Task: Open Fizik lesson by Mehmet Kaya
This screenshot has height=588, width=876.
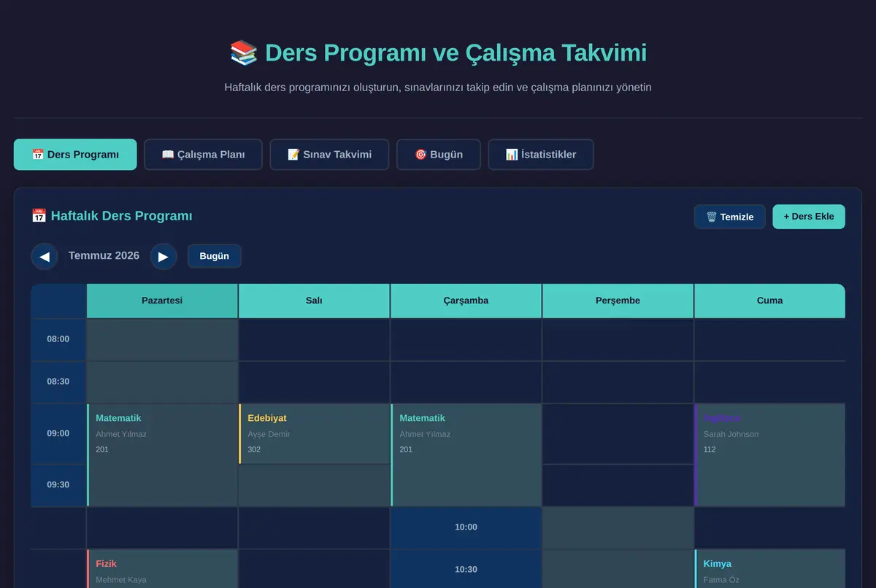Action: point(162,569)
